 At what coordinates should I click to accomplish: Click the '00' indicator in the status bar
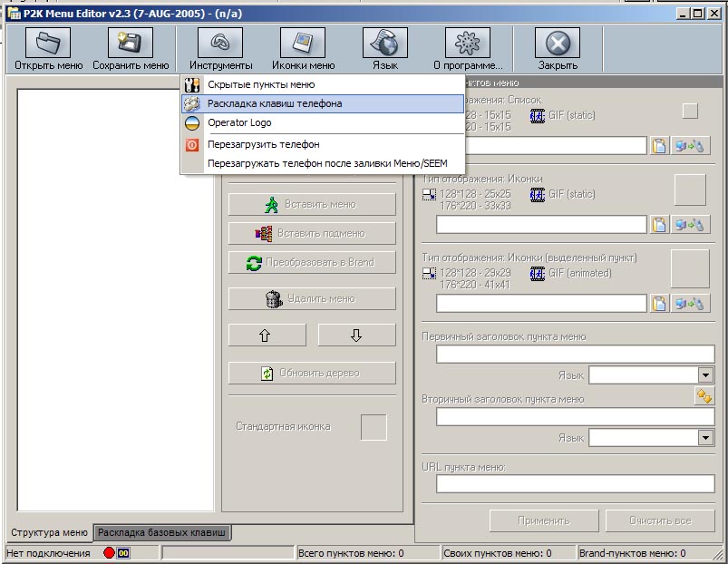[x=123, y=553]
